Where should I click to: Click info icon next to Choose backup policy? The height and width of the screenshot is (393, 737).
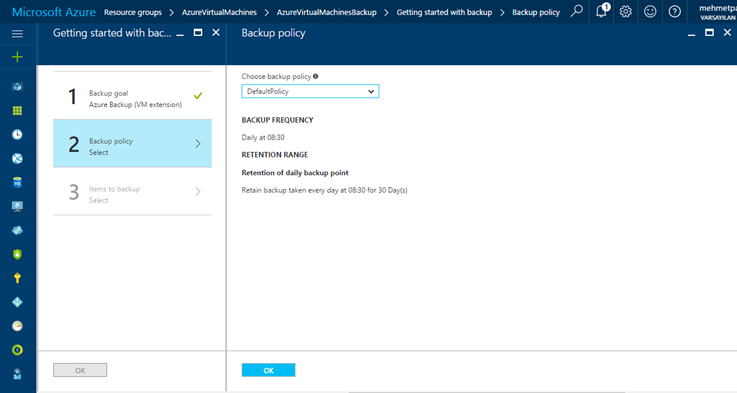tap(316, 76)
